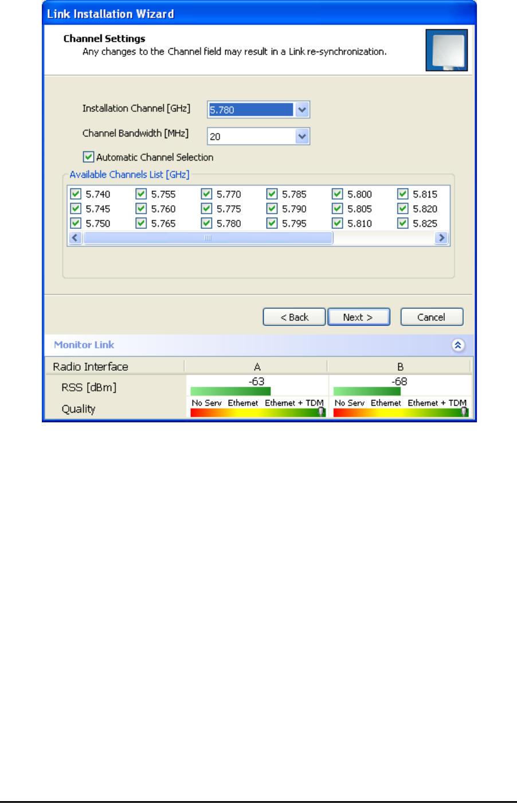Uncheck the 5.760 channel checkbox

(141, 209)
